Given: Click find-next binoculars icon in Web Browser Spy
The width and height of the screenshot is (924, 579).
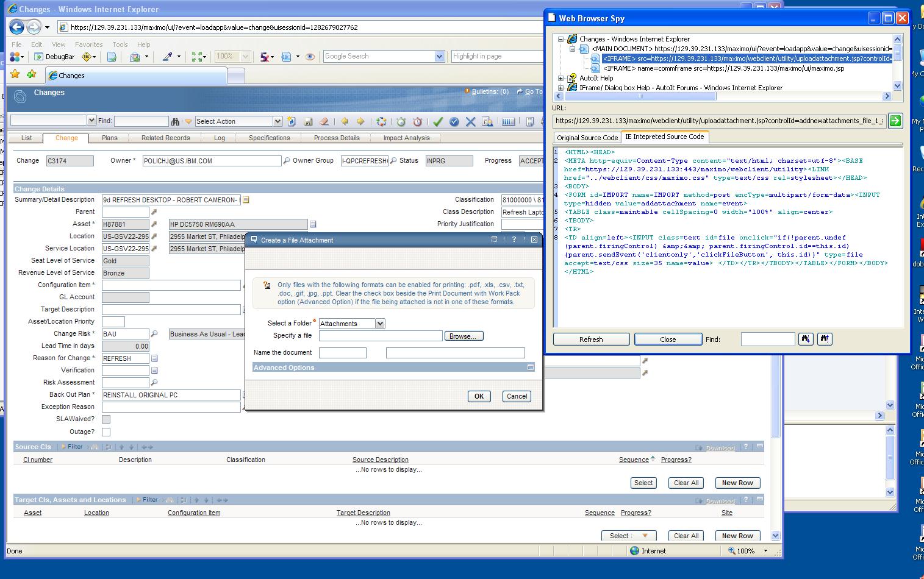Looking at the screenshot, I should tap(806, 339).
